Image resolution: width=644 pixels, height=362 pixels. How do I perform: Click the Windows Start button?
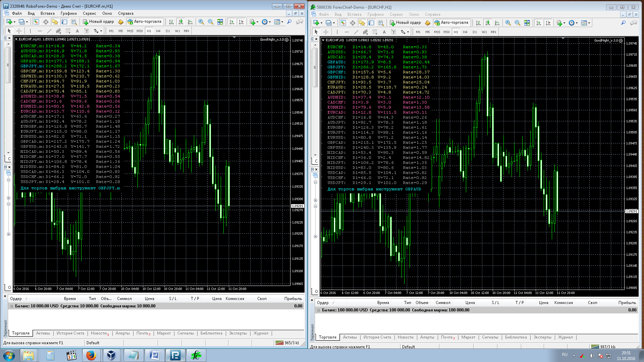tap(9, 355)
